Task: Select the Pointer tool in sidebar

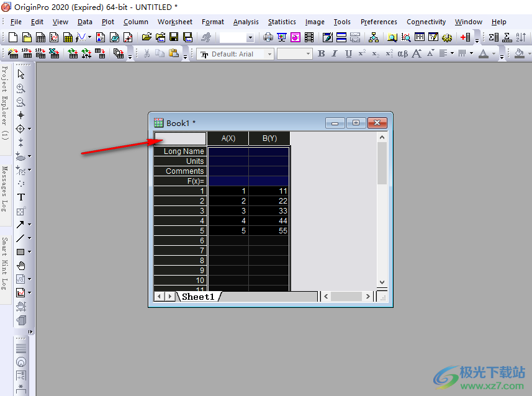Action: (20, 74)
